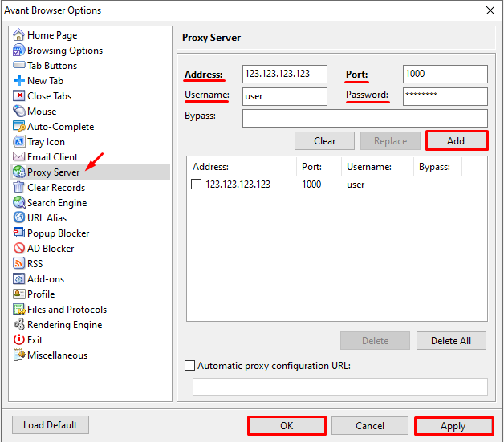Check the 123.123.123.123 proxy entry box
Image resolution: width=504 pixels, height=442 pixels.
pyautogui.click(x=196, y=185)
